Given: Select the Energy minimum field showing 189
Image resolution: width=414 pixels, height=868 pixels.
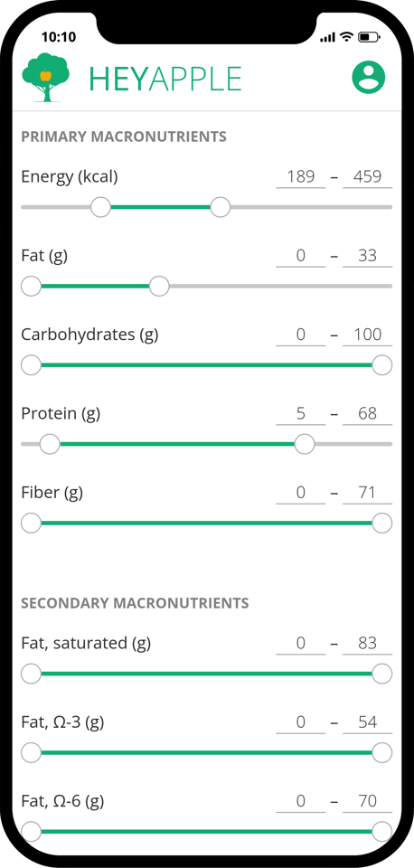Looking at the screenshot, I should pyautogui.click(x=301, y=177).
